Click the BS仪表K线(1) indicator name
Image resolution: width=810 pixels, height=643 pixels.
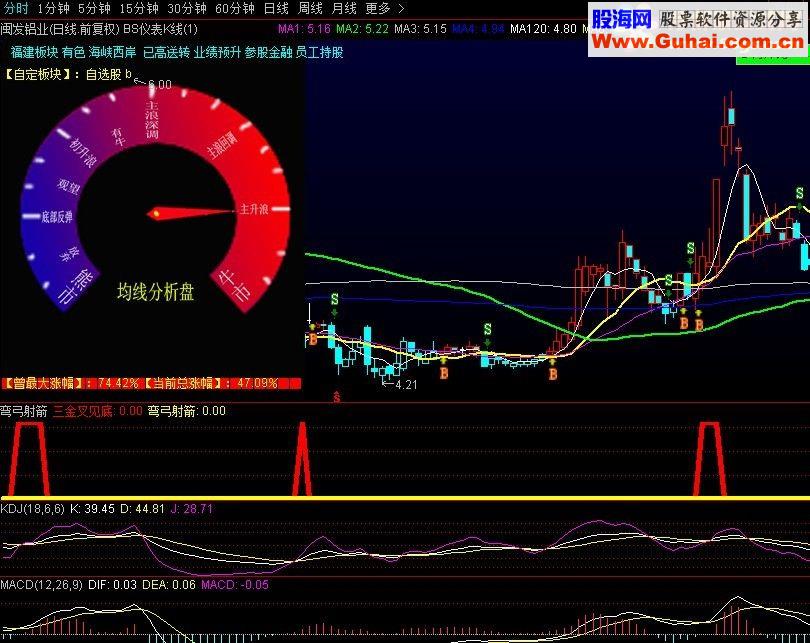(160, 29)
